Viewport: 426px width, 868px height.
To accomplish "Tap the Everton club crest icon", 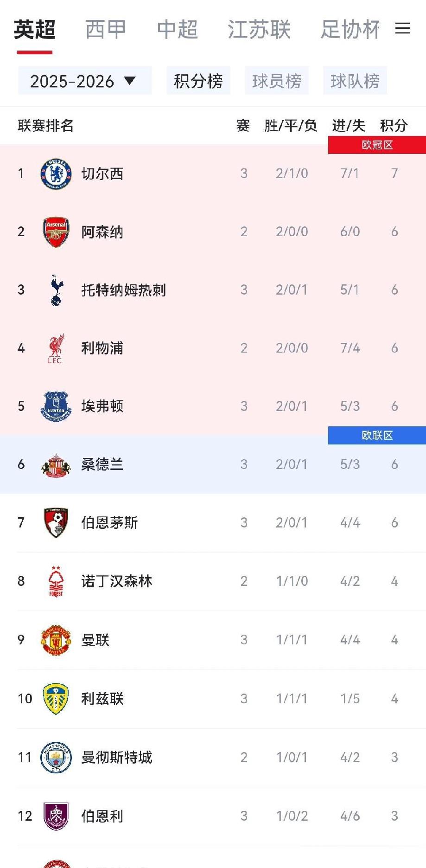I will pos(56,406).
